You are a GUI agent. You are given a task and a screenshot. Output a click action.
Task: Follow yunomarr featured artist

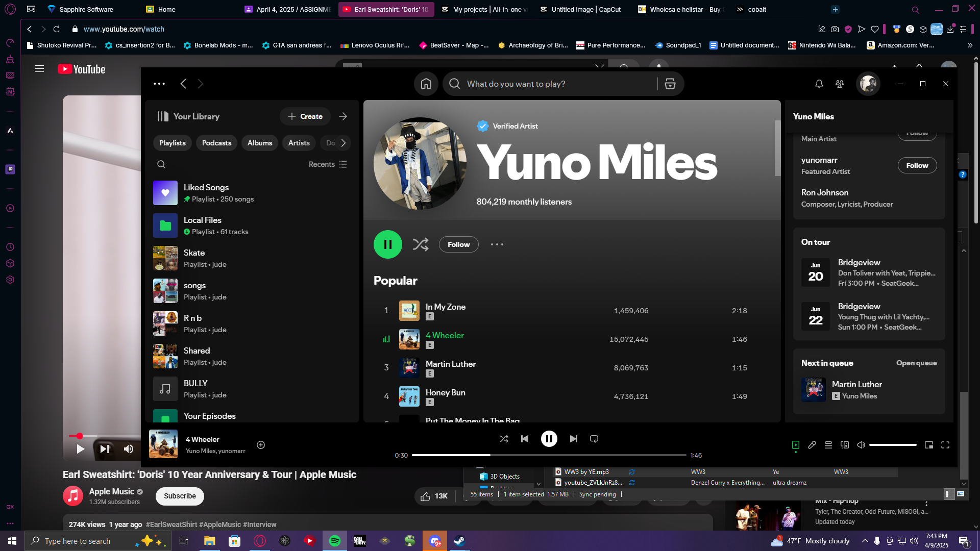pyautogui.click(x=917, y=165)
